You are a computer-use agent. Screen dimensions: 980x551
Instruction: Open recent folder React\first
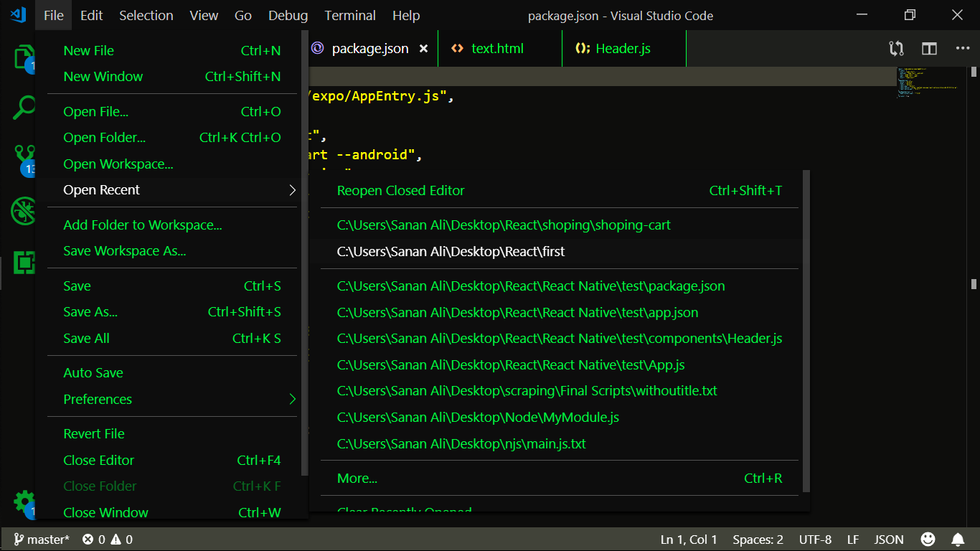pyautogui.click(x=560, y=252)
